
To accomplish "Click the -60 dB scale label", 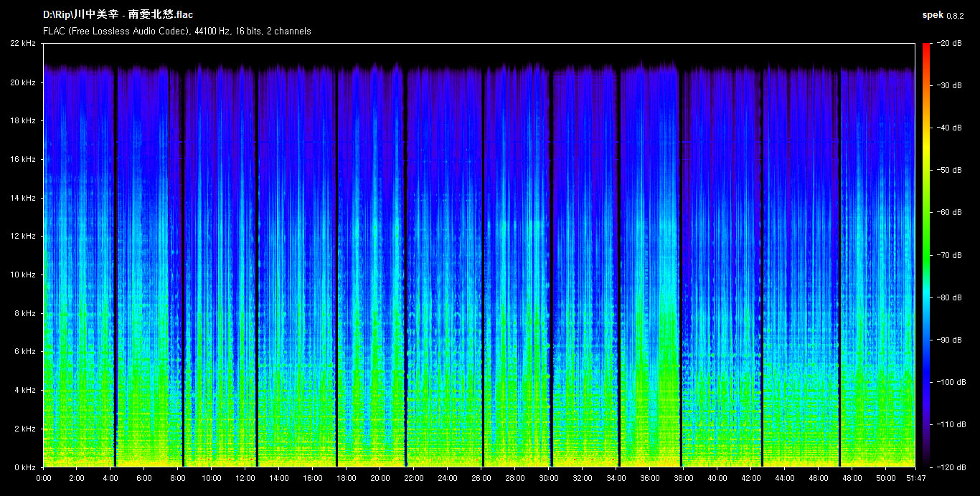I will tap(949, 213).
